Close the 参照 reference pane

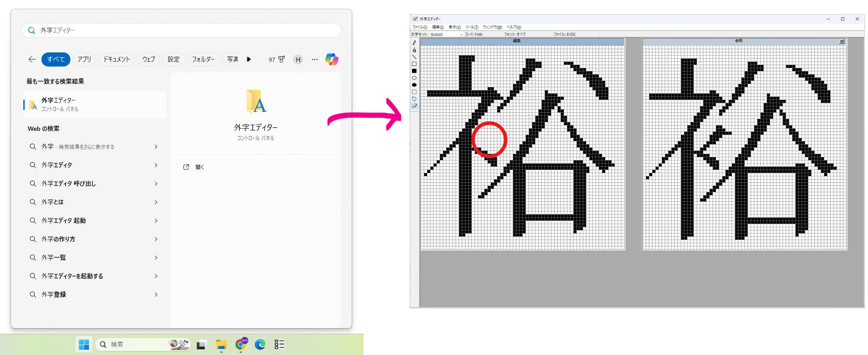click(x=842, y=41)
